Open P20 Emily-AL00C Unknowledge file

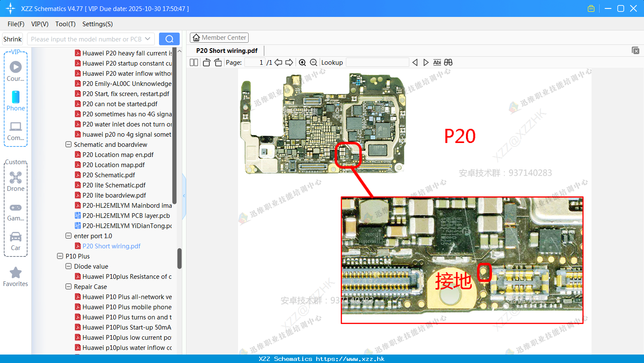point(127,83)
